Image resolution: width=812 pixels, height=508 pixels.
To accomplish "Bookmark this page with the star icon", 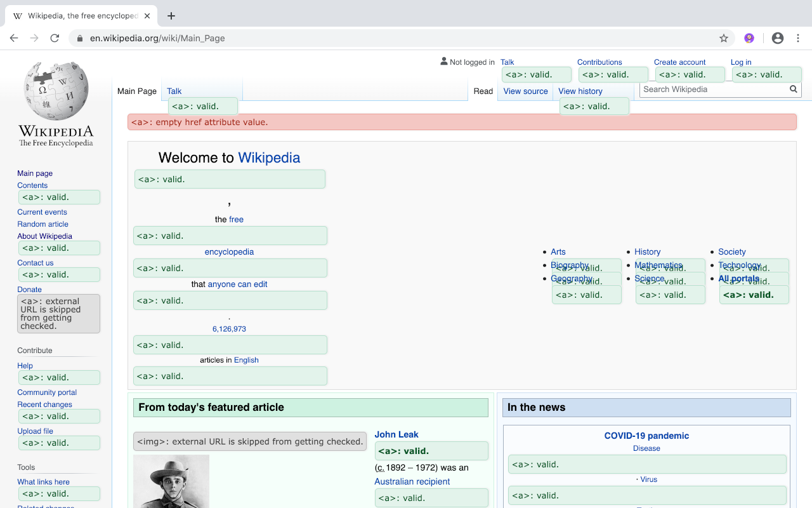I will pos(724,38).
